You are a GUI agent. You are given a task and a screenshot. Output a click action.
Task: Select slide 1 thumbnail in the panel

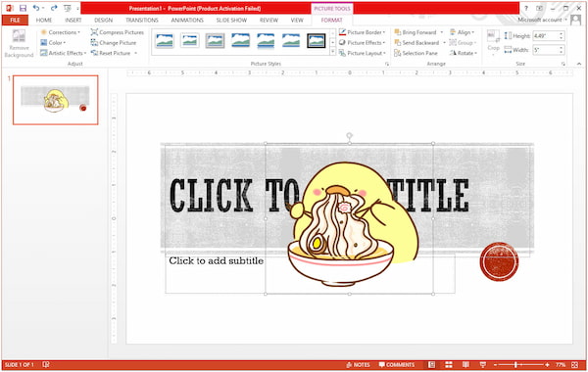pyautogui.click(x=56, y=100)
